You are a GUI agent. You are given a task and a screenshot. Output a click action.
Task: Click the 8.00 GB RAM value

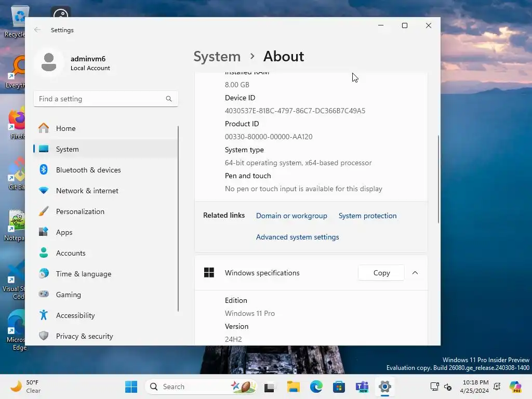click(237, 85)
